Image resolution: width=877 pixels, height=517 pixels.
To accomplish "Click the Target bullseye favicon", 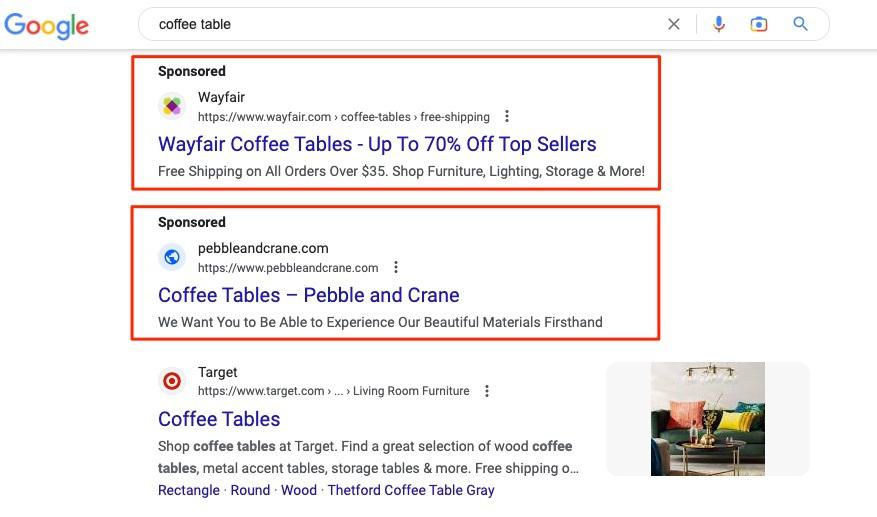I will pyautogui.click(x=172, y=381).
